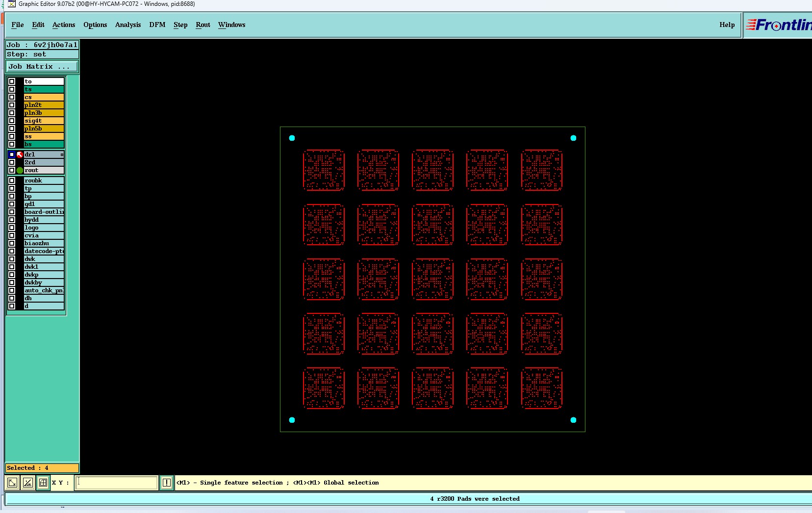Image resolution: width=812 pixels, height=513 pixels.
Task: Open the Rout menu
Action: [203, 25]
